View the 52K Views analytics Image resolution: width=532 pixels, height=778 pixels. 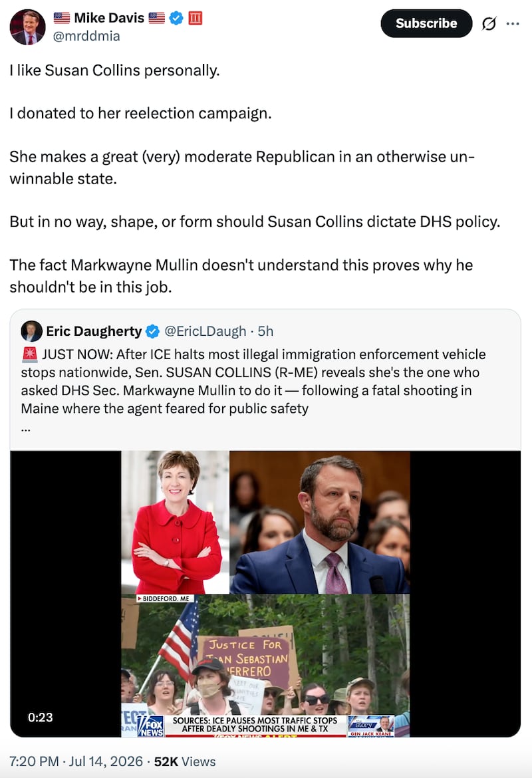coord(185,761)
